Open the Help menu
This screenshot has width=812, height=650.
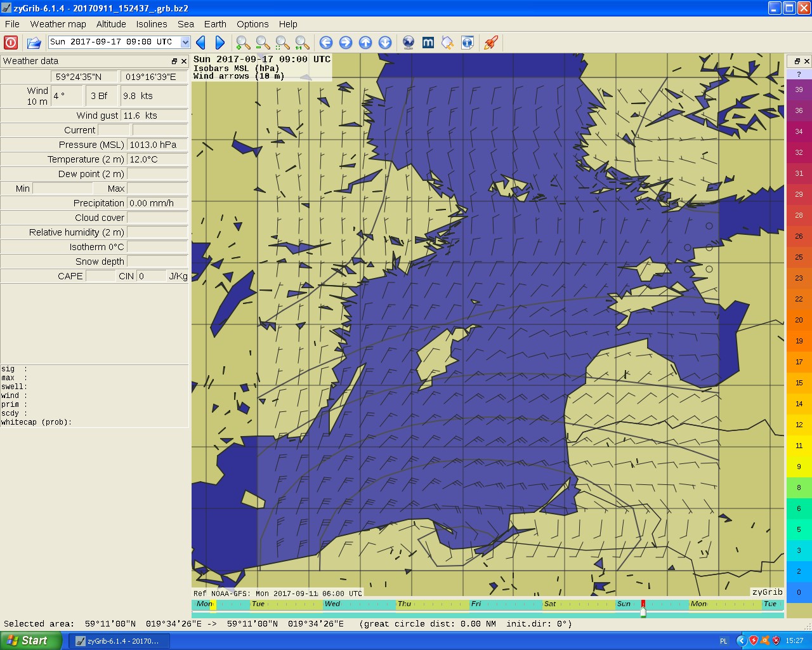pos(288,24)
